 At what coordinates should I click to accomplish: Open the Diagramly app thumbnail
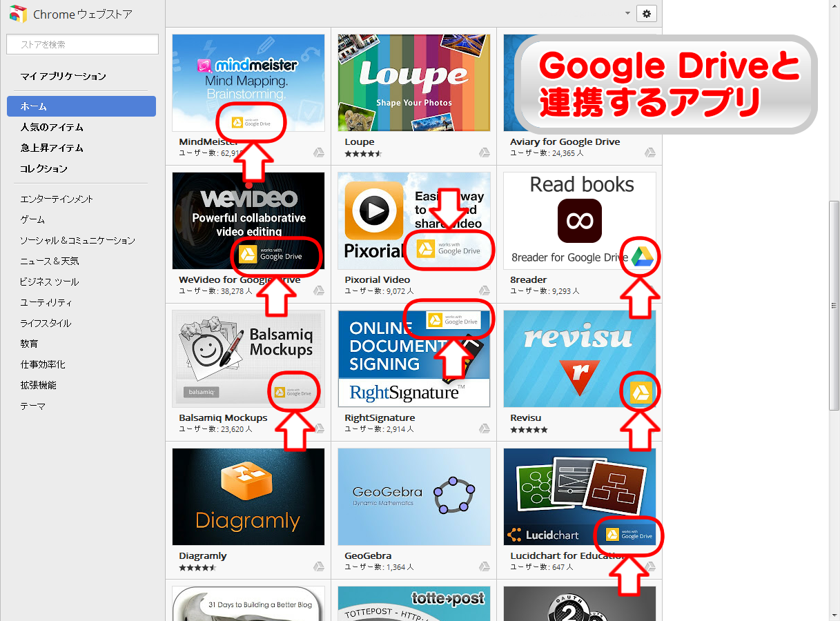248,497
